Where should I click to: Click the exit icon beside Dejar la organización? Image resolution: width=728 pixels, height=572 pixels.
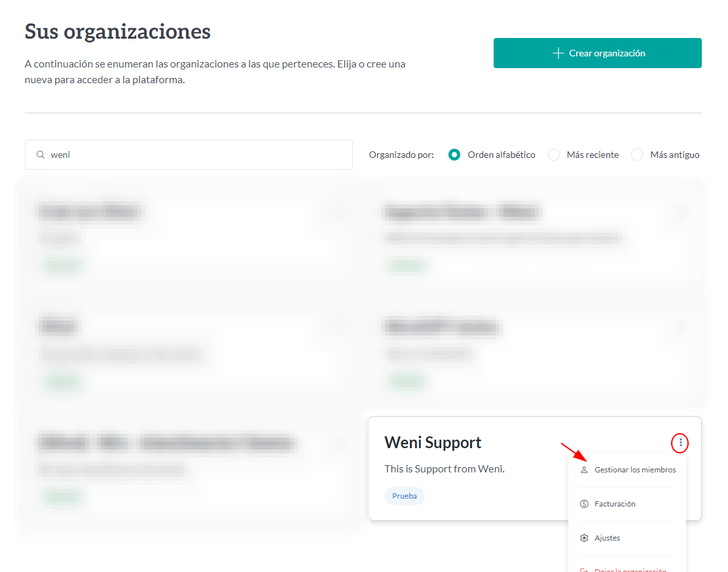pyautogui.click(x=584, y=569)
